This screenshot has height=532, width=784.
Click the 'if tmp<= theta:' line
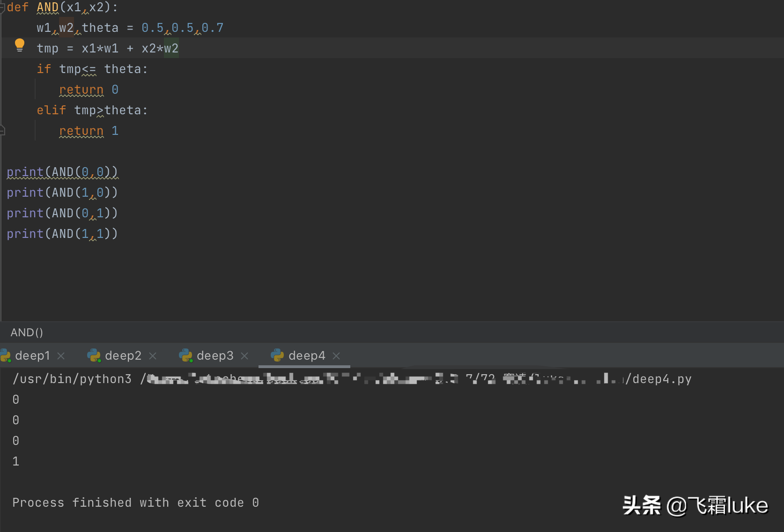coord(92,69)
